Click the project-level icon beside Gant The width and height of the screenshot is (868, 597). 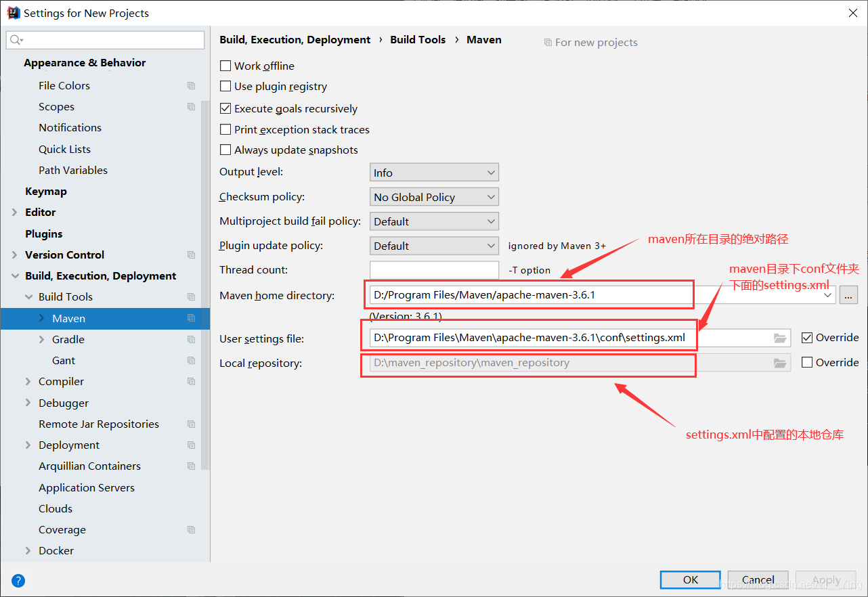[x=192, y=361]
